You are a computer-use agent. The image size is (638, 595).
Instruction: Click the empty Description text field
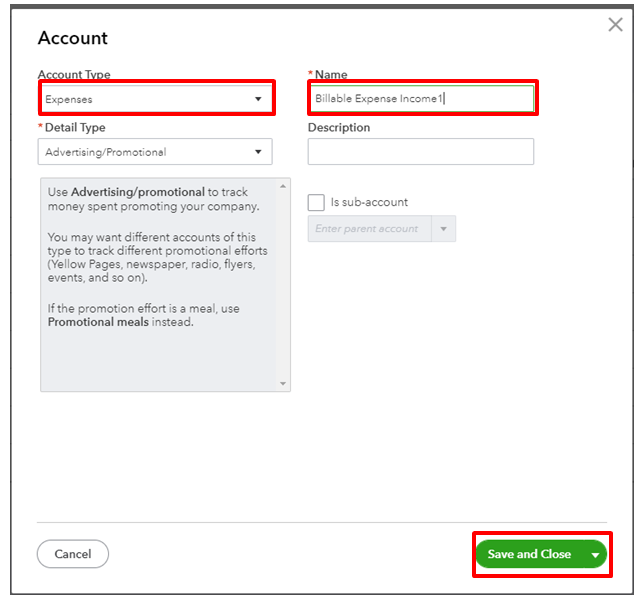click(x=420, y=151)
